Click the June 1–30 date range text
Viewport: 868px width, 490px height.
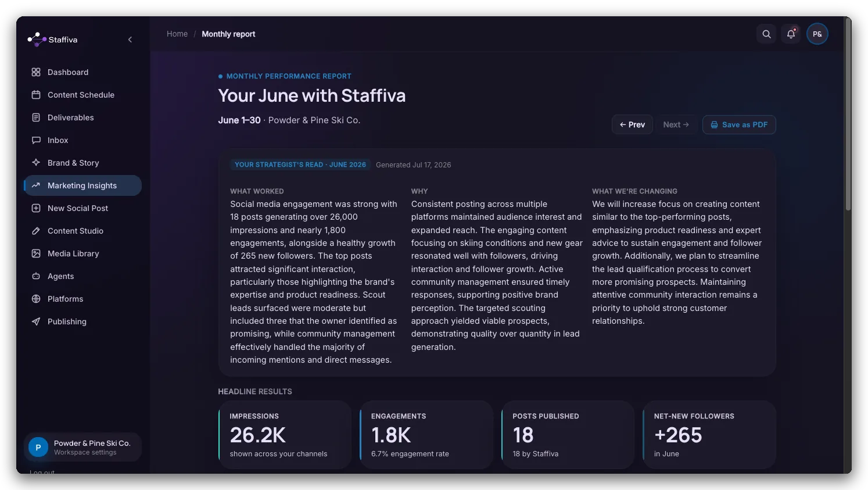239,120
